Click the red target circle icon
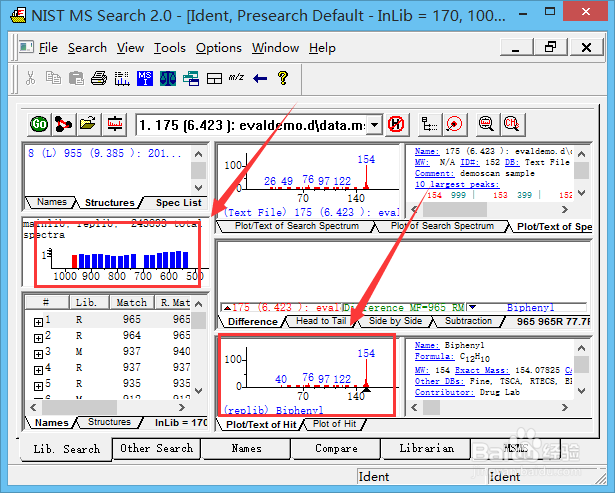 454,124
